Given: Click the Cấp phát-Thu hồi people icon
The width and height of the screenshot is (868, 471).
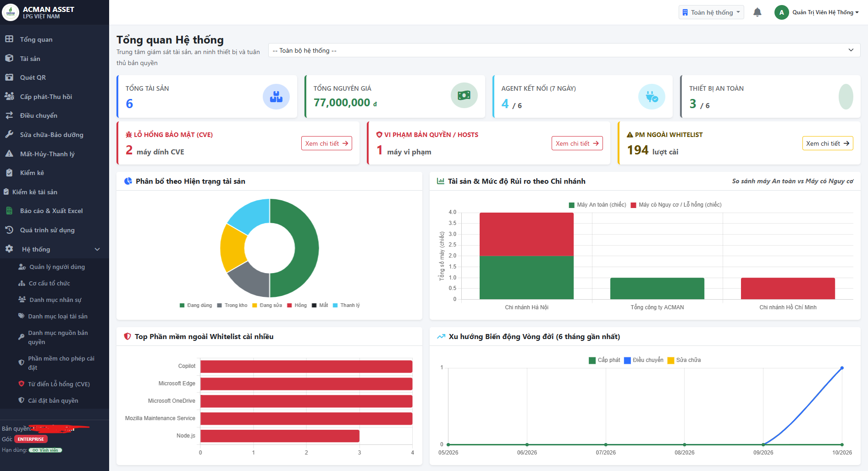Looking at the screenshot, I should [9, 96].
